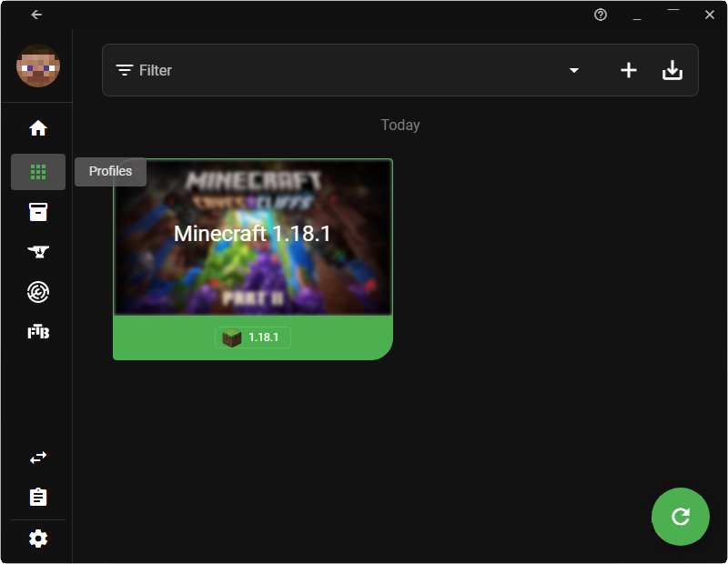Viewport: 728px width, 564px height.
Task: Open the help question mark
Action: [x=599, y=15]
